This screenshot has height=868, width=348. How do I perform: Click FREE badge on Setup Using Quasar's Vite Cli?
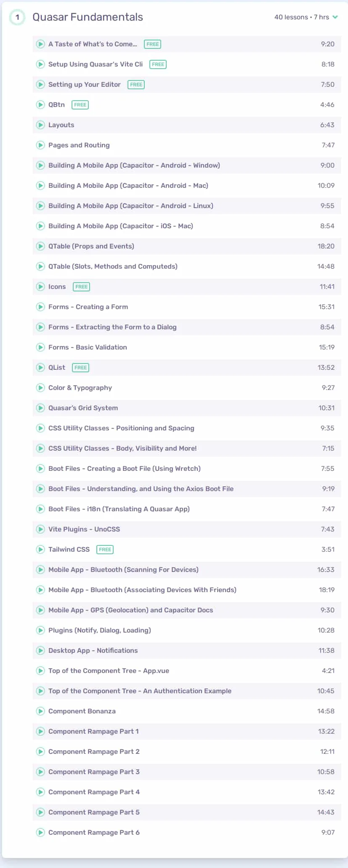[x=158, y=64]
